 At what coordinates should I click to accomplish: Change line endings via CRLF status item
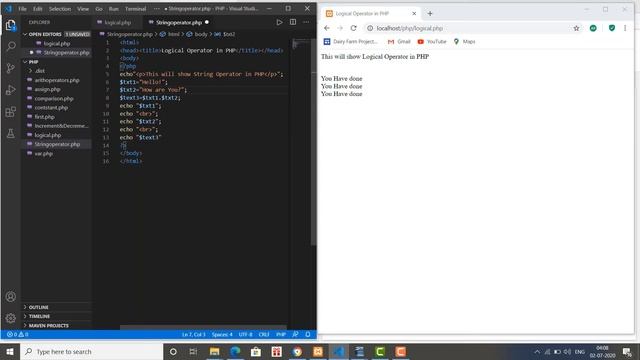[264, 334]
